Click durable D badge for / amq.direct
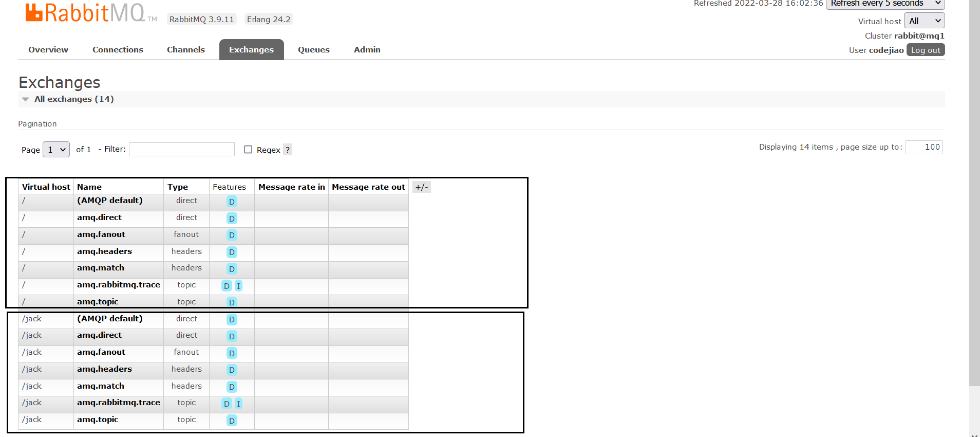The image size is (980, 437). [232, 219]
